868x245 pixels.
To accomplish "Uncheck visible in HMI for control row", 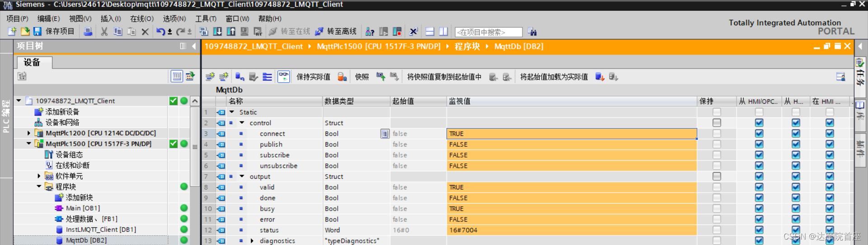I will (830, 123).
